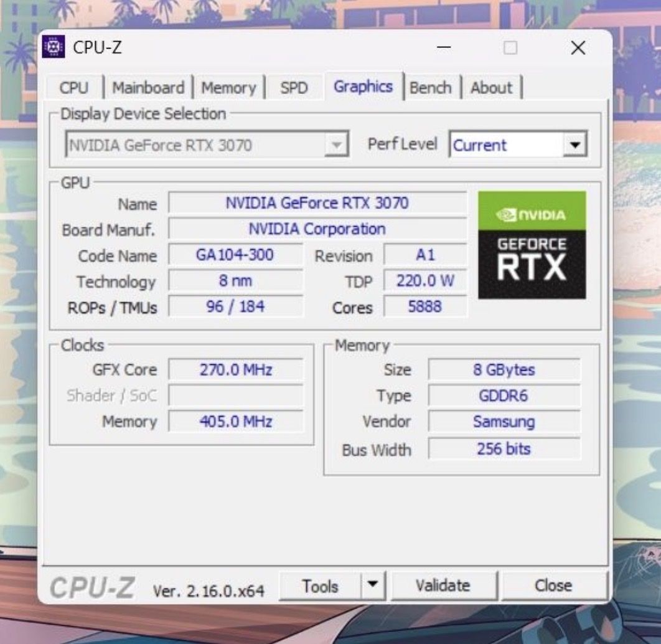Go to the About tab
The image size is (661, 644).
coord(492,88)
